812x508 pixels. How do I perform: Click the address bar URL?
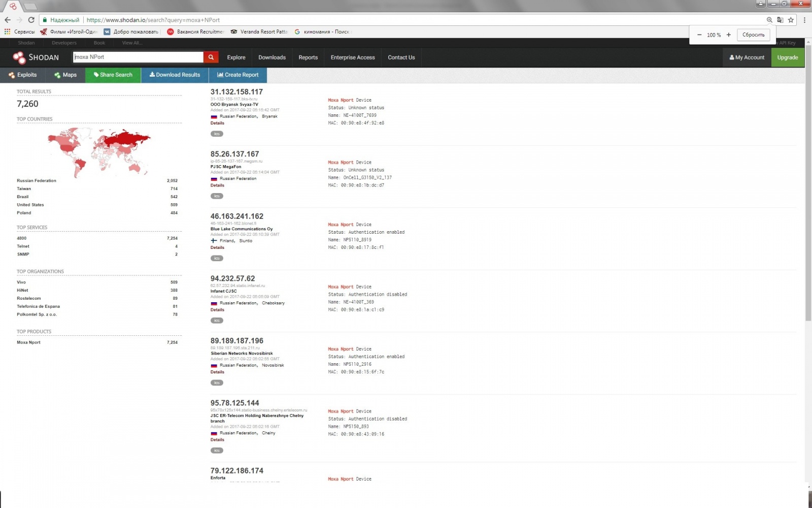click(x=153, y=20)
